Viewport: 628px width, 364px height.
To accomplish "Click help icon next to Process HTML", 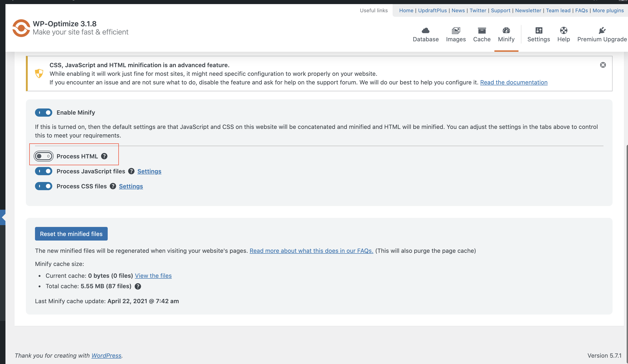I will tap(104, 156).
